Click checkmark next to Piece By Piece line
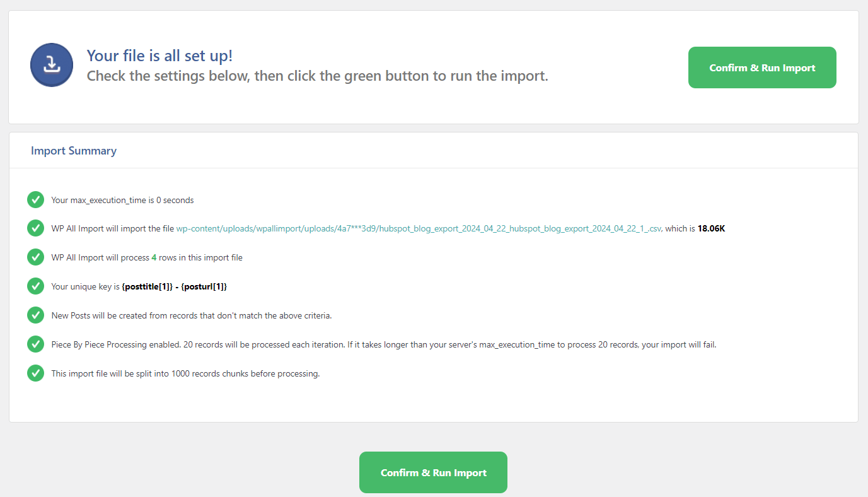Screen dimensions: 868x497 (35, 344)
